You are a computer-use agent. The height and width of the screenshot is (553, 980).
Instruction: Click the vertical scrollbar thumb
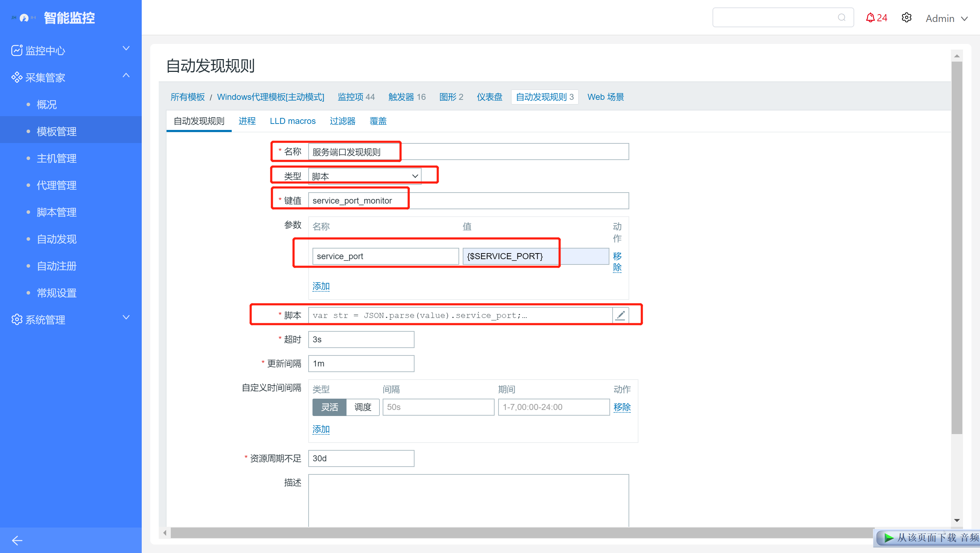[957, 247]
